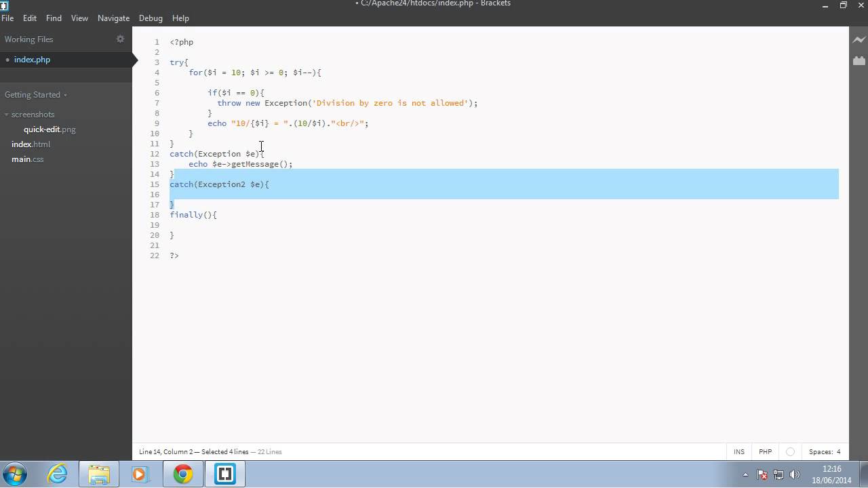Open the Working Files gear settings

coord(120,39)
